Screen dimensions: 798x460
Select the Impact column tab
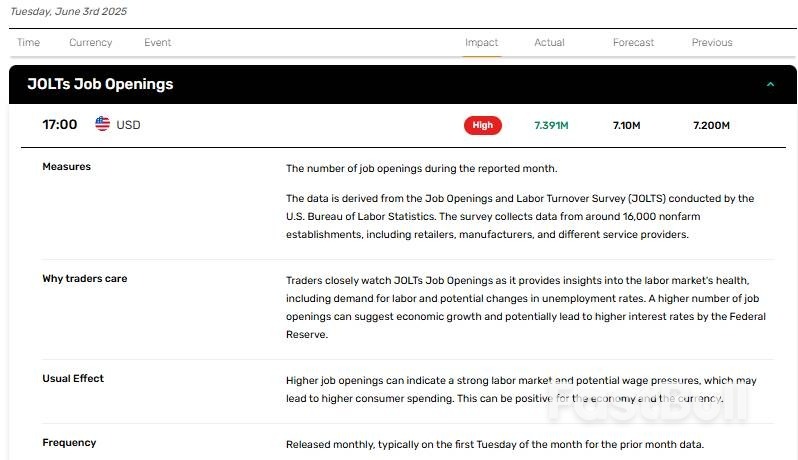pyautogui.click(x=481, y=43)
